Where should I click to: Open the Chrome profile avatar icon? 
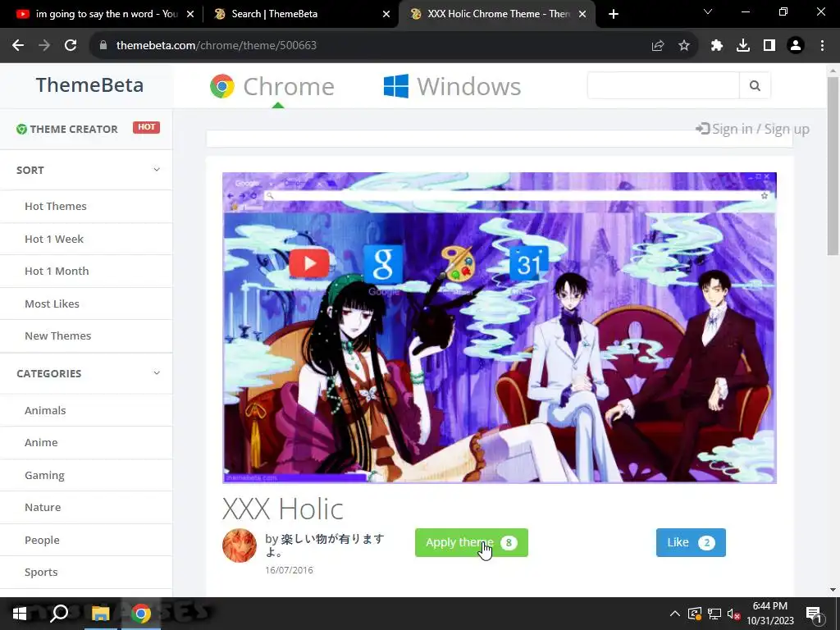click(x=796, y=46)
